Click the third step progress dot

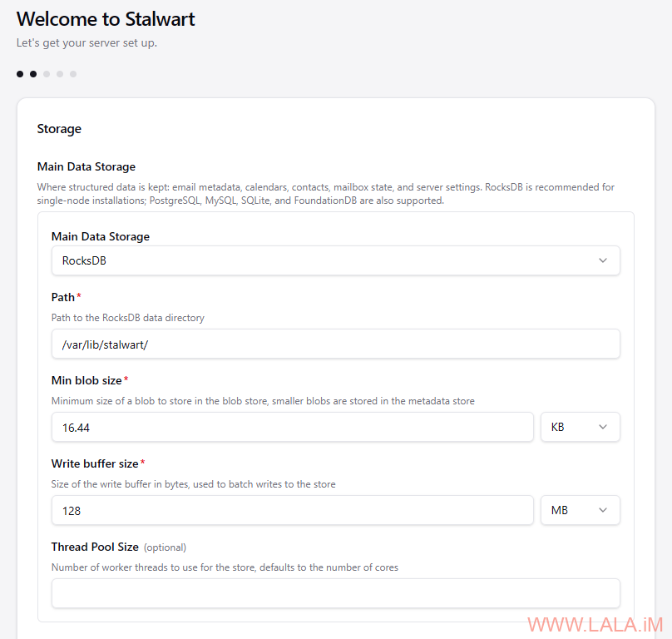[x=47, y=74]
